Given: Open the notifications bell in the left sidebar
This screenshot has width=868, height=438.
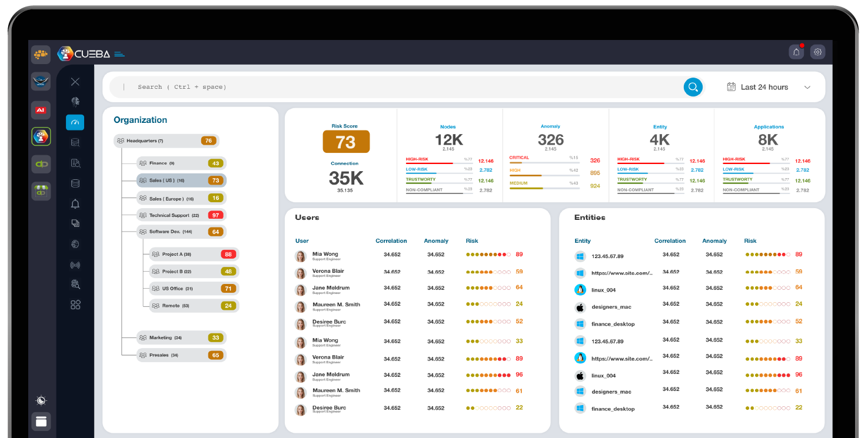Looking at the screenshot, I should tap(75, 203).
